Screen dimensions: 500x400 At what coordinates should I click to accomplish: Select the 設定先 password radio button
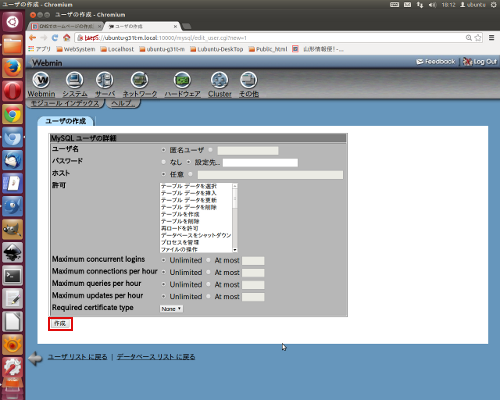(x=189, y=162)
